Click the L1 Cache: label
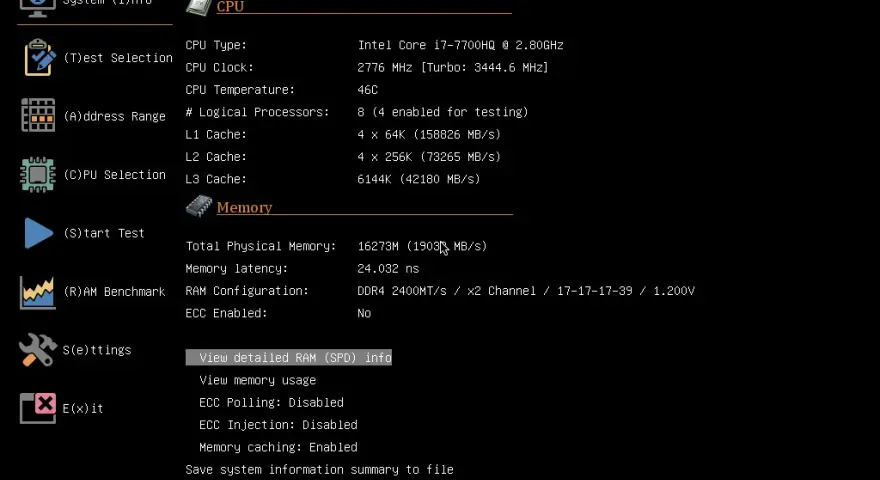The height and width of the screenshot is (480, 880). tap(216, 135)
